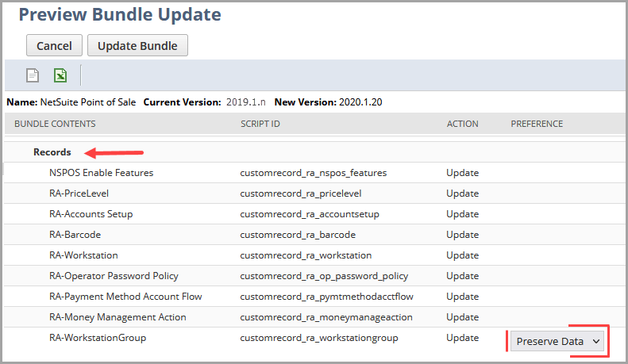Open Preserve Data dropdown for RA-WorkstationGroup

557,341
